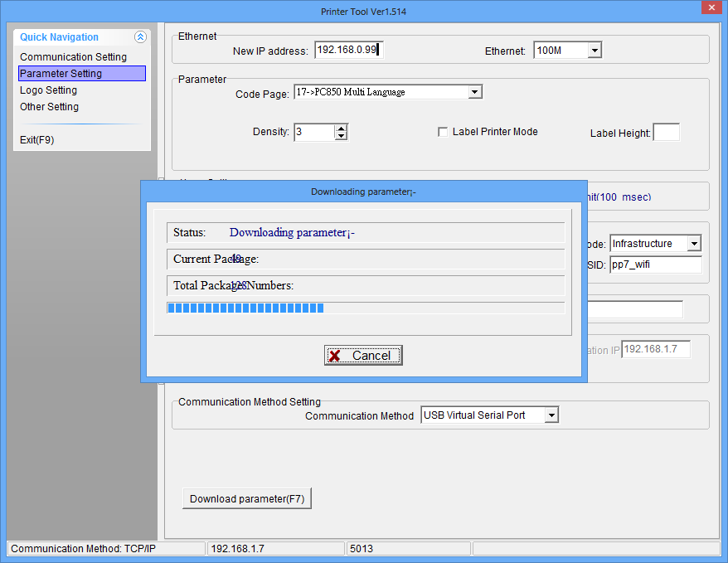Open Communication Setting in navigation
This screenshot has height=563, width=728.
(73, 57)
